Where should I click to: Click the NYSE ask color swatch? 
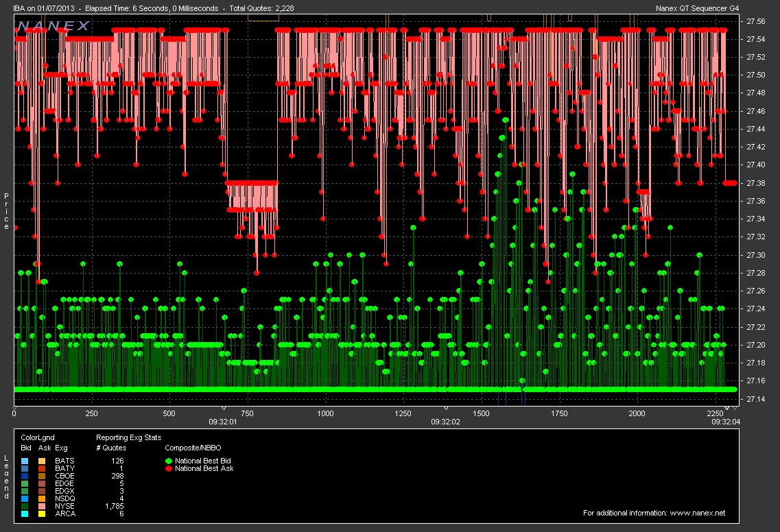pyautogui.click(x=42, y=506)
